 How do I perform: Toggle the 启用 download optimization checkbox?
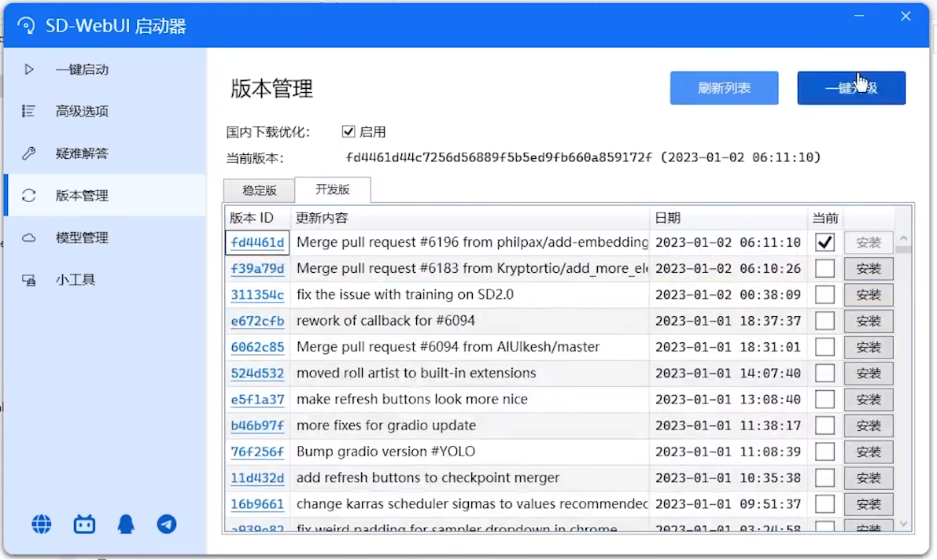click(x=349, y=132)
